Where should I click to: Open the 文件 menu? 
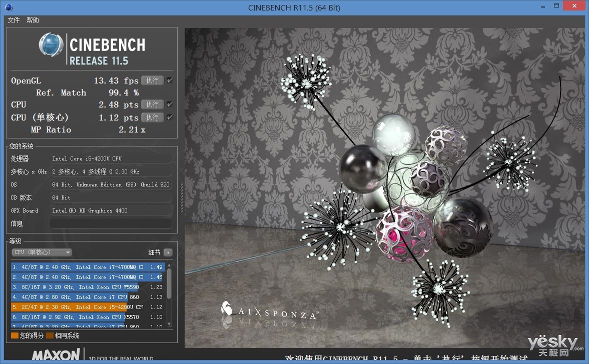click(x=14, y=20)
